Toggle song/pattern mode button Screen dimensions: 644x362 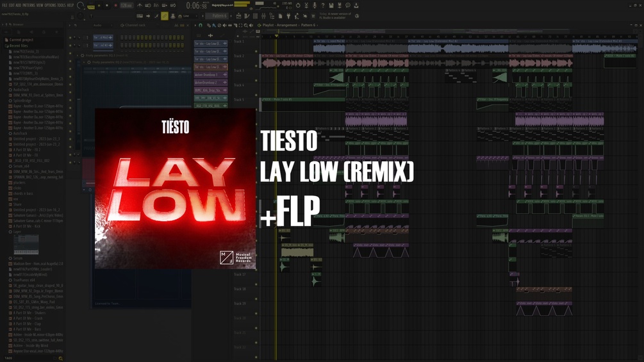tap(91, 6)
